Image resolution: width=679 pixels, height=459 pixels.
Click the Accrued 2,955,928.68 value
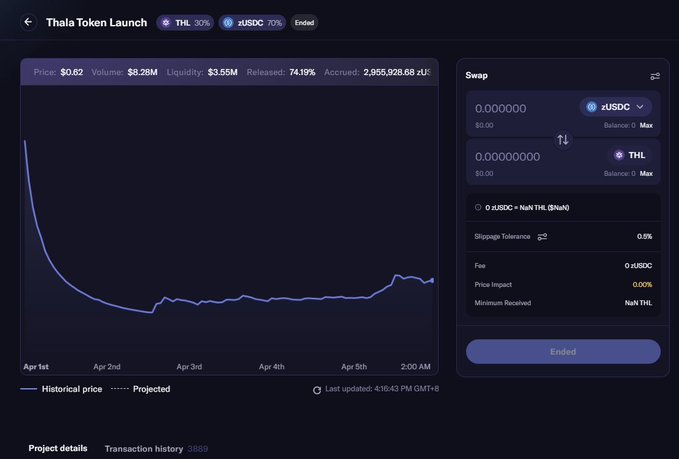pyautogui.click(x=397, y=72)
